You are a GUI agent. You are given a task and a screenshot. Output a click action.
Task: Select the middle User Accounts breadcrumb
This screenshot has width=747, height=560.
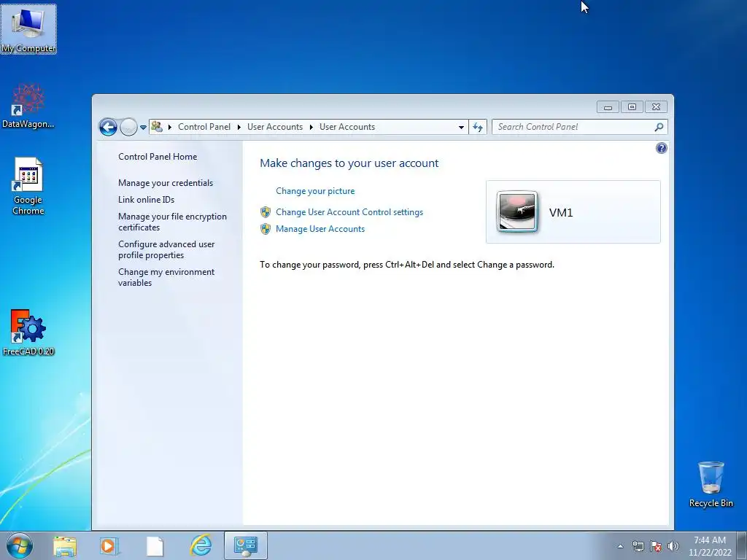(275, 127)
